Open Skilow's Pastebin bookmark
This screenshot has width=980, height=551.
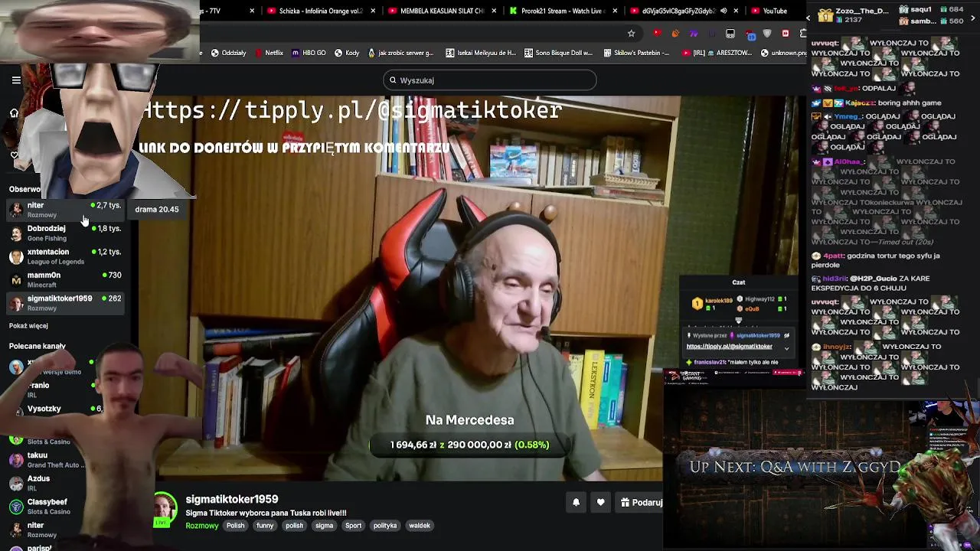(635, 53)
